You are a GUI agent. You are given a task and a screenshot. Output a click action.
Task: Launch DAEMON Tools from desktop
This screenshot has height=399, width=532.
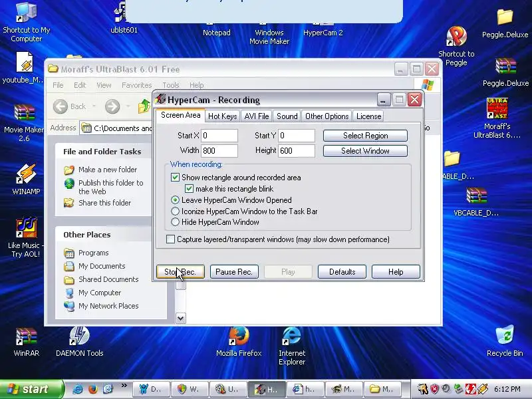[79, 341]
